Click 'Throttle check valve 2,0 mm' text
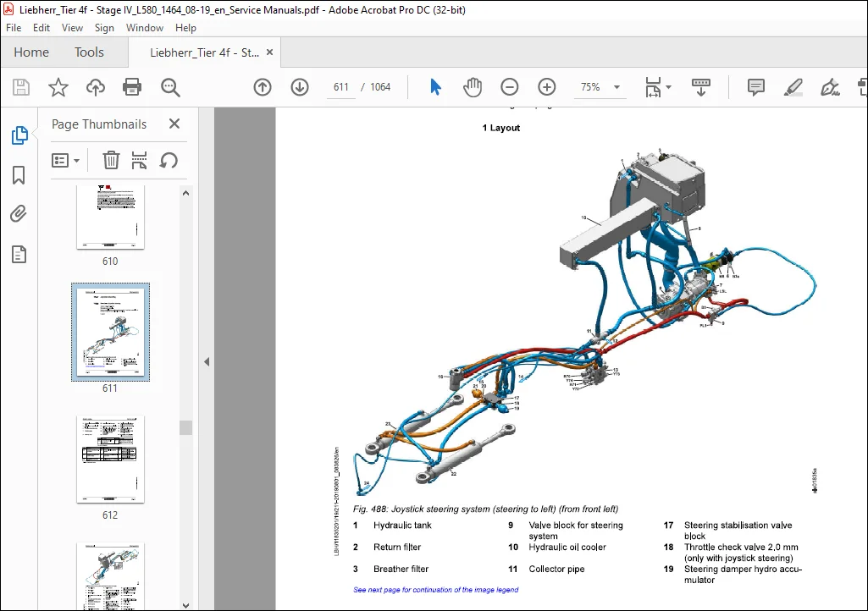The width and height of the screenshot is (868, 611). tap(741, 547)
